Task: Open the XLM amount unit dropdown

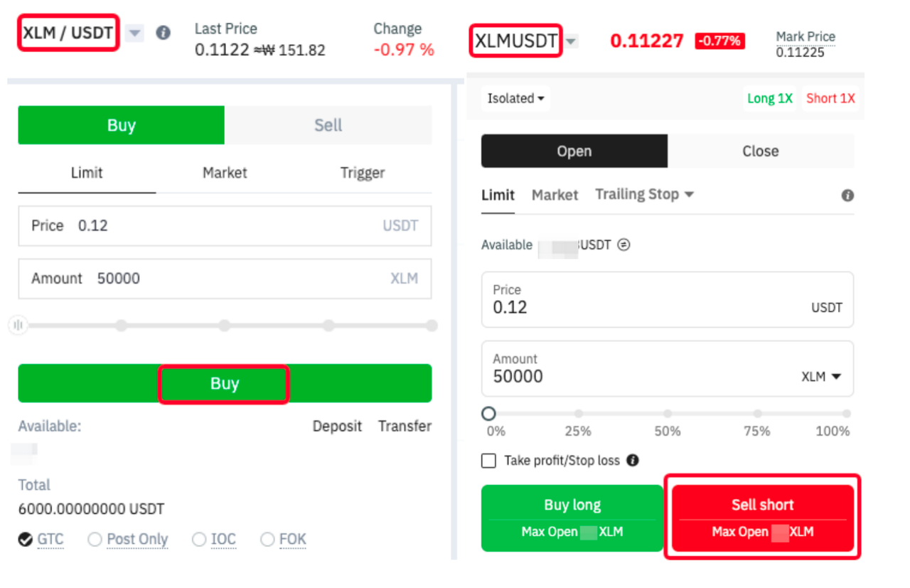Action: click(x=821, y=377)
